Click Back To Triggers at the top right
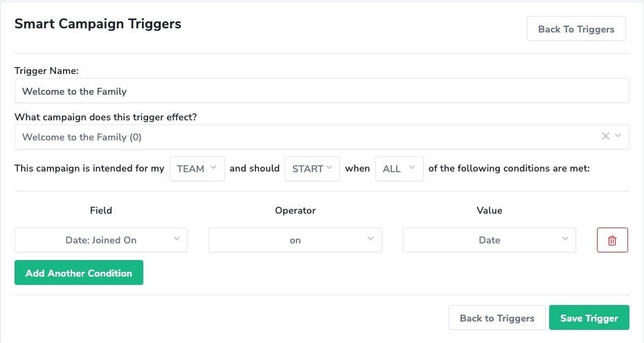Image resolution: width=644 pixels, height=343 pixels. [x=576, y=29]
